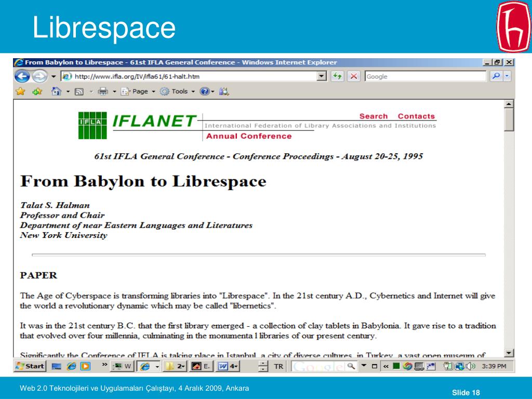Click the network computers tray icon
This screenshot has height=399, width=532.
[x=459, y=366]
